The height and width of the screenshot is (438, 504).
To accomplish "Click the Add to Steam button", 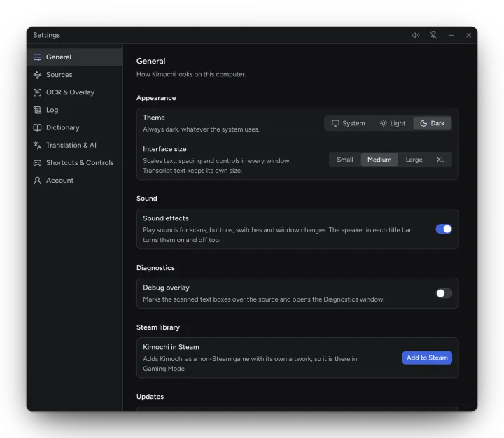I will 427,358.
